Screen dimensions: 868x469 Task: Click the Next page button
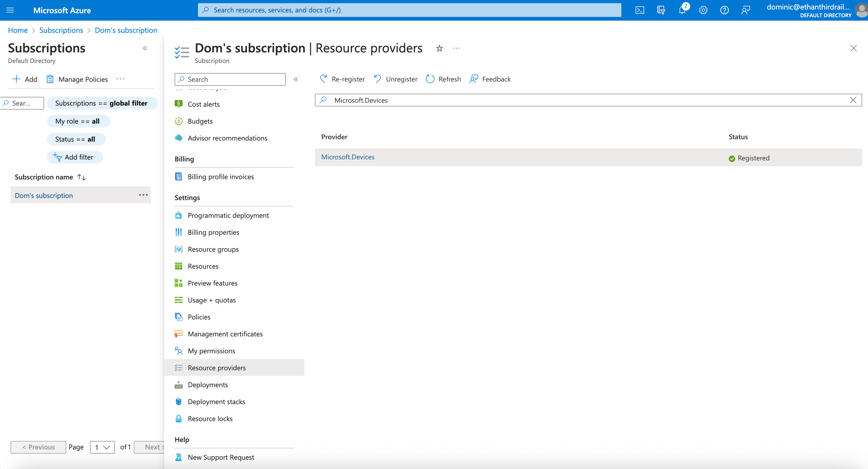click(149, 447)
